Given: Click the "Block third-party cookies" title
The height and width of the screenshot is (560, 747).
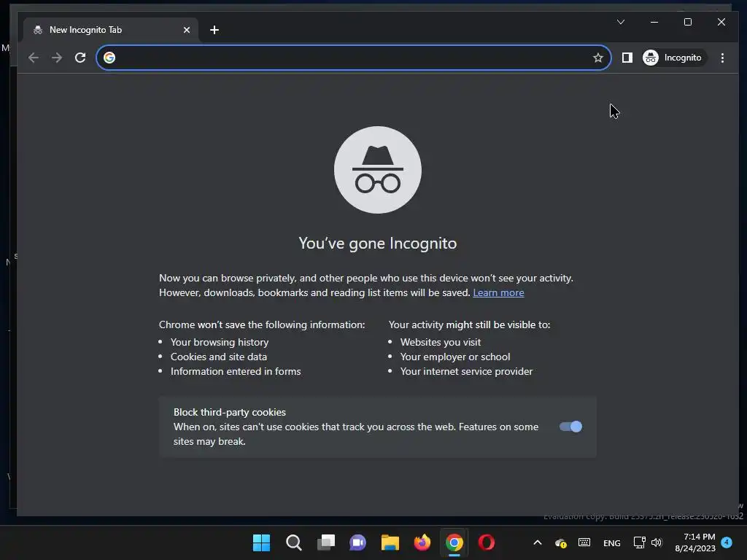Looking at the screenshot, I should 230,413.
